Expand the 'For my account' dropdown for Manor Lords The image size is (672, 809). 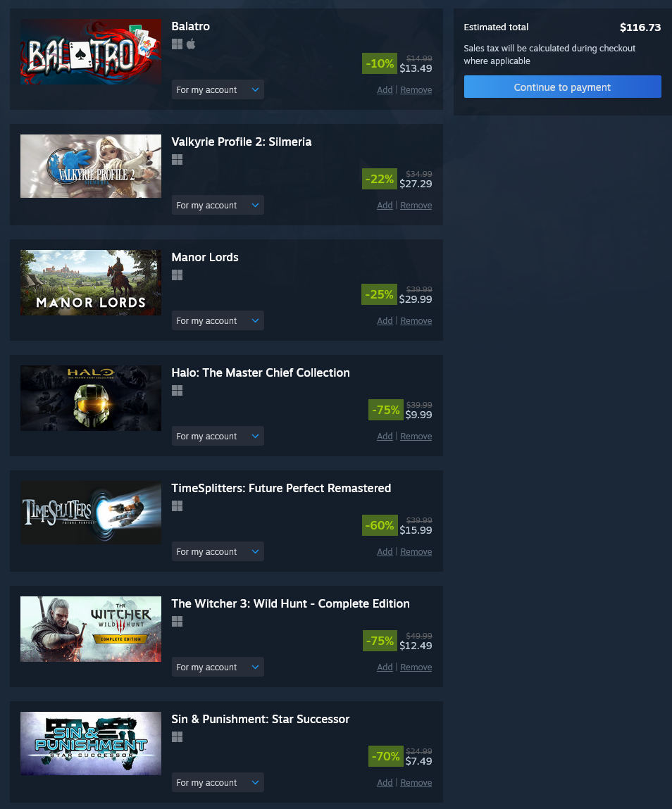click(217, 320)
